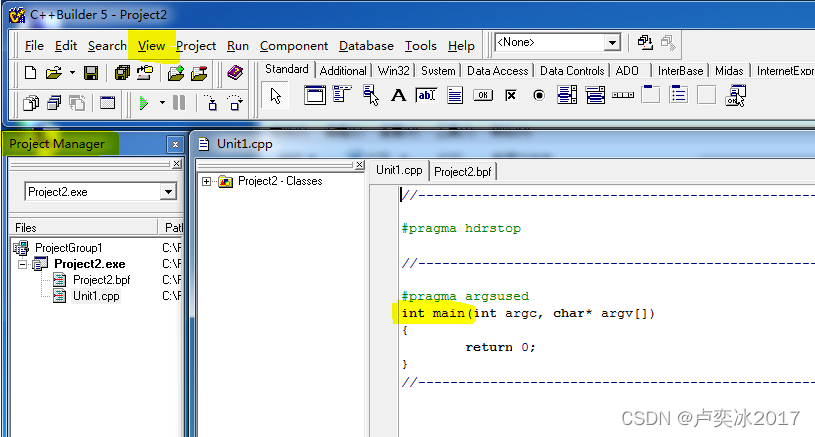
Task: Open the Project menu
Action: (196, 46)
